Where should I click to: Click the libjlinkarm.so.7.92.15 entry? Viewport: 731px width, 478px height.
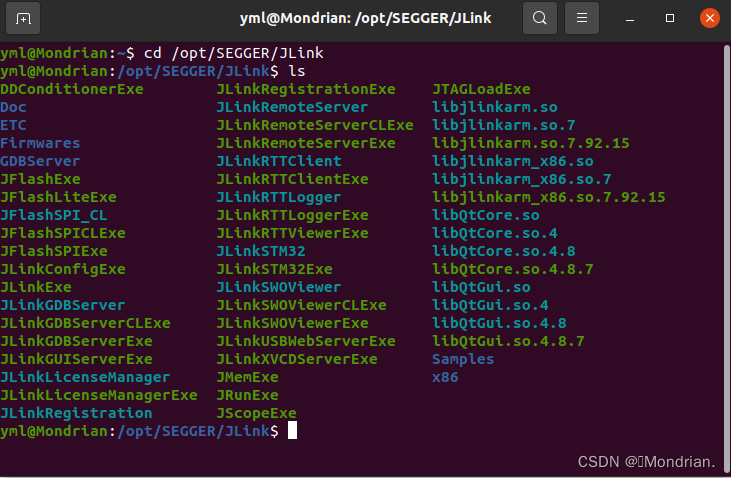point(531,143)
